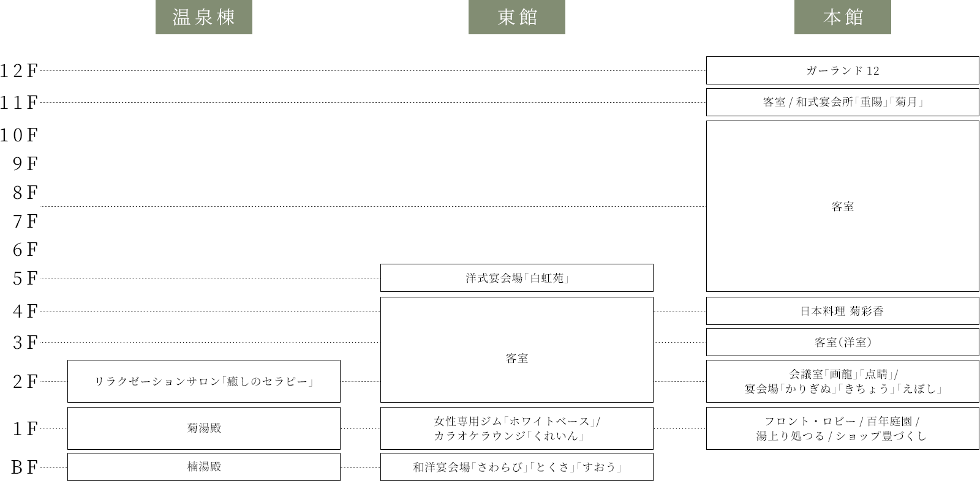Click the ガーランド 12 box
This screenshot has height=481, width=980.
point(842,70)
